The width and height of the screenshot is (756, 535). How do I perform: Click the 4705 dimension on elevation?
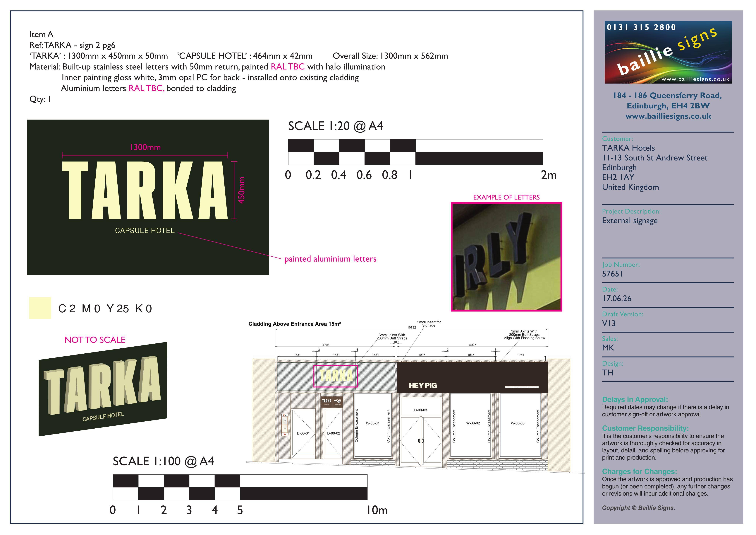tap(326, 345)
